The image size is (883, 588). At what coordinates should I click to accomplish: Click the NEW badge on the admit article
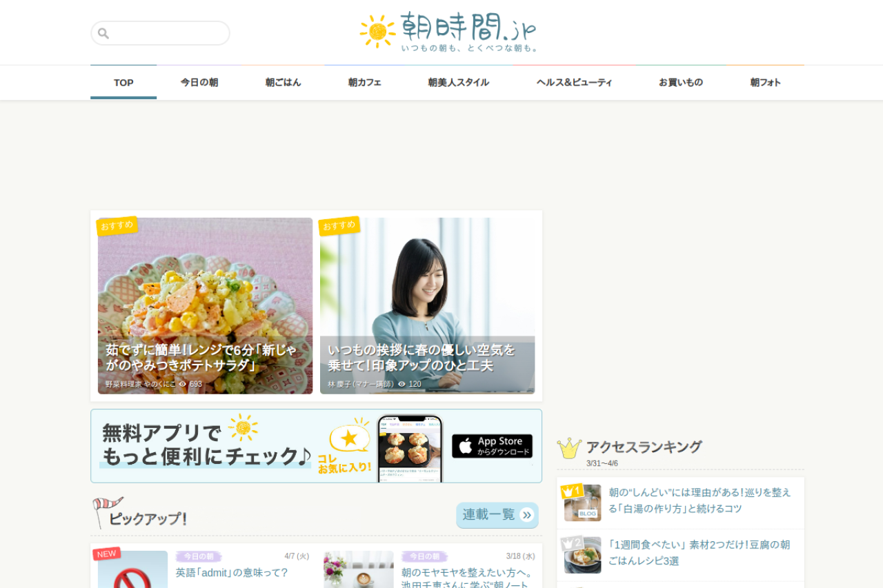point(107,554)
